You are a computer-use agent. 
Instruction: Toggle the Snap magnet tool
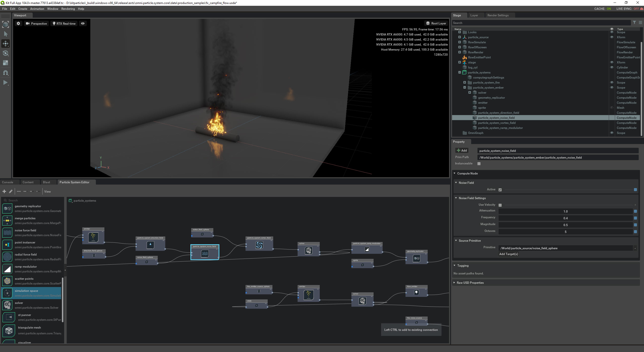click(6, 73)
